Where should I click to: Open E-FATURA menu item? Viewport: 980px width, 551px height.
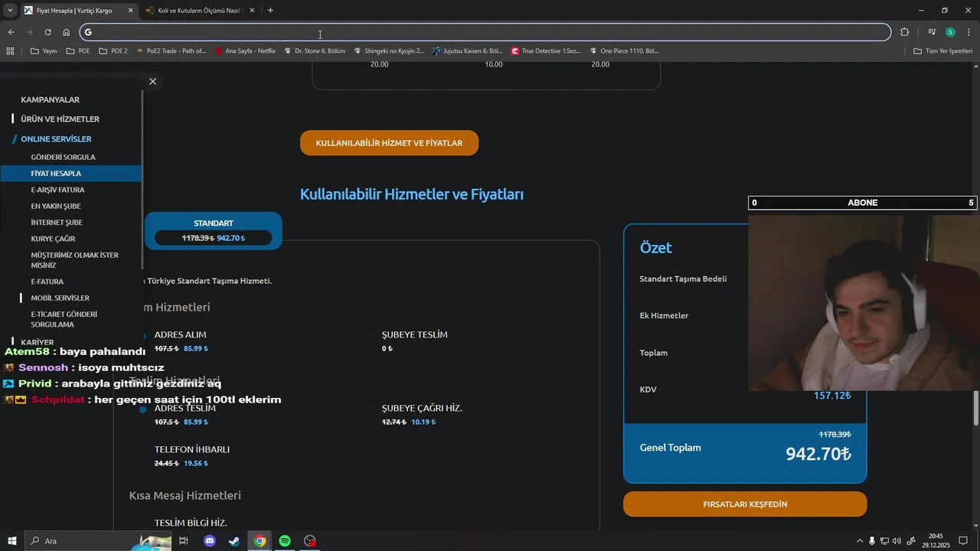coord(47,282)
